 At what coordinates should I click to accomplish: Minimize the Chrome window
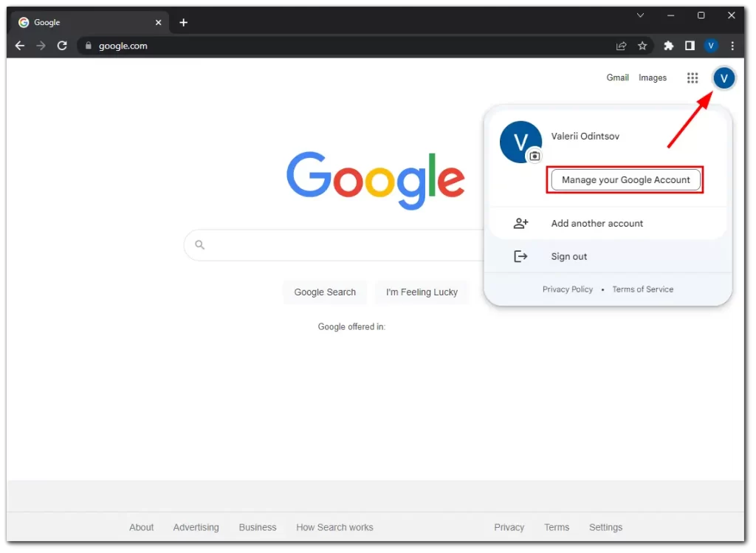[x=671, y=16]
